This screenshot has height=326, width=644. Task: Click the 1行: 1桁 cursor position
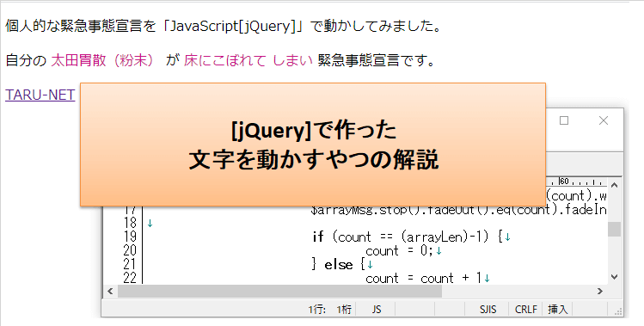coord(330,310)
